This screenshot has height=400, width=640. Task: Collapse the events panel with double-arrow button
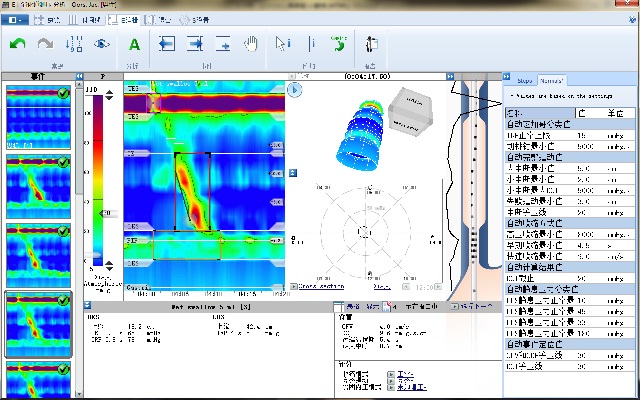[78, 75]
